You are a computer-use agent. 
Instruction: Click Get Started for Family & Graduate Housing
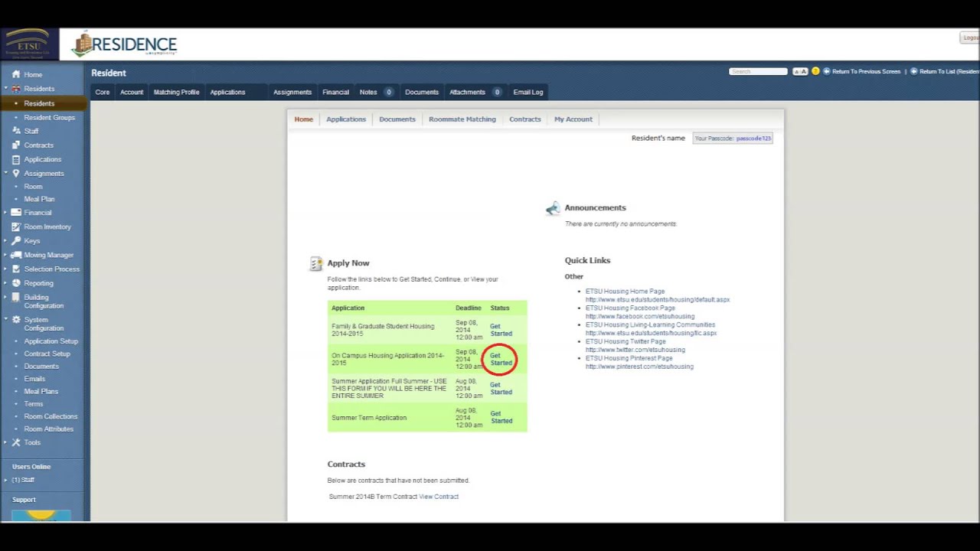pos(501,330)
